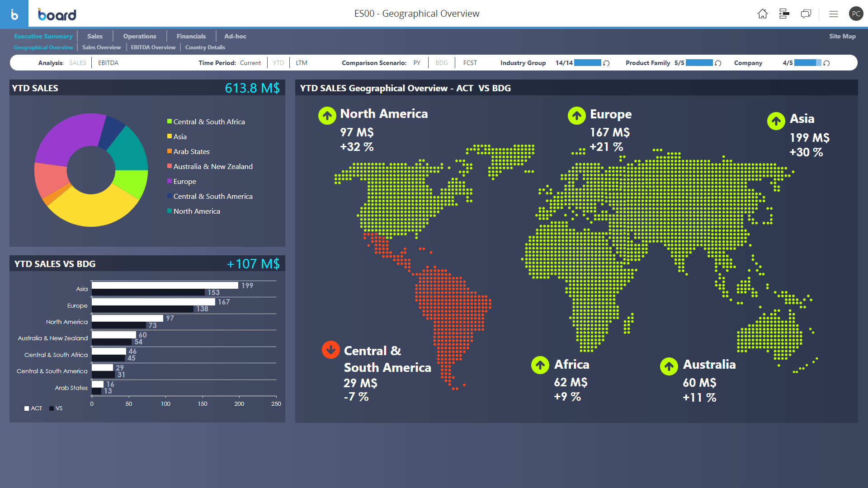Click the Europe up-arrow indicator
This screenshot has height=488, width=868.
pyautogui.click(x=576, y=116)
